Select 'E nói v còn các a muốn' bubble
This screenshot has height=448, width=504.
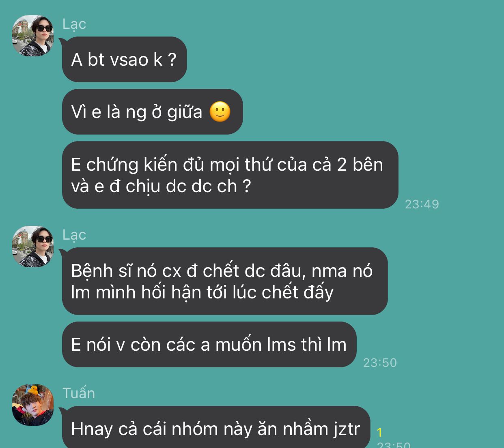(209, 344)
